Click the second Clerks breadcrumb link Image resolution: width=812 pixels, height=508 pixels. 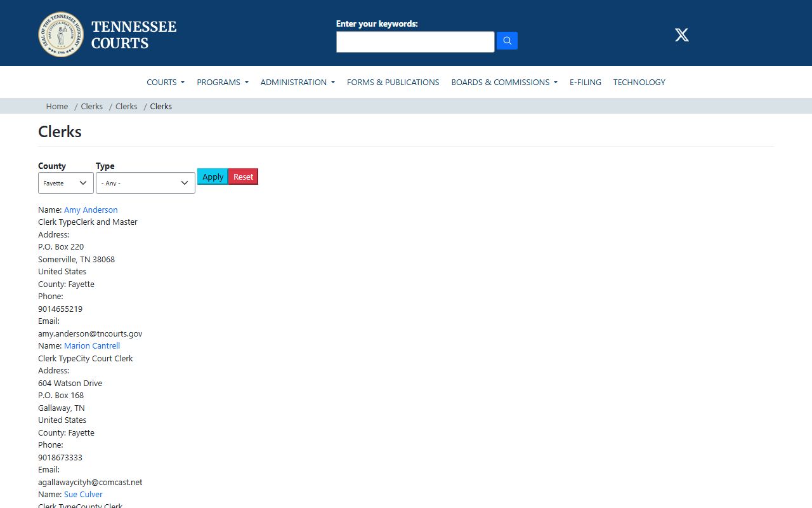pos(126,106)
